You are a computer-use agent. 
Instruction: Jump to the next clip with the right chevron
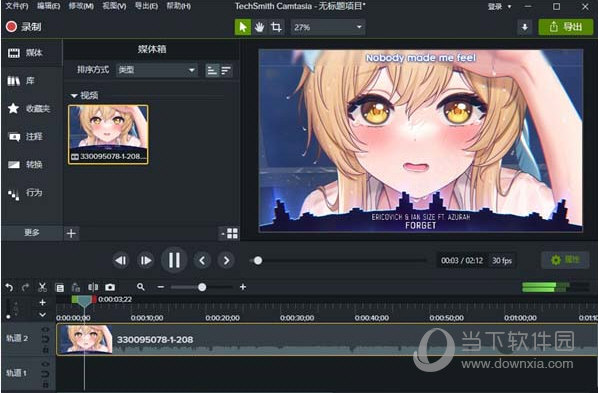click(226, 261)
